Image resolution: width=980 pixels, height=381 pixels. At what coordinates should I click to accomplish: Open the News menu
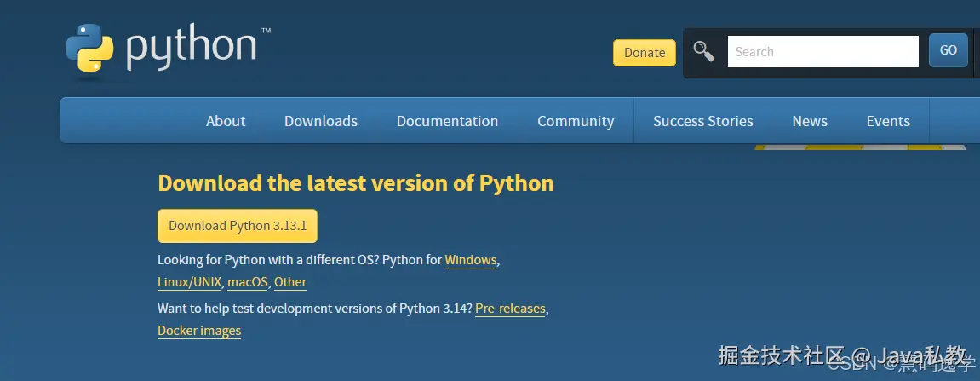pyautogui.click(x=810, y=121)
